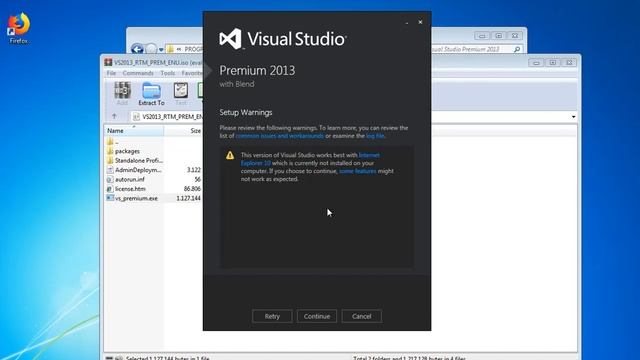The image size is (640, 360).
Task: Open the Tools menu in WinRAR
Action: [x=167, y=73]
